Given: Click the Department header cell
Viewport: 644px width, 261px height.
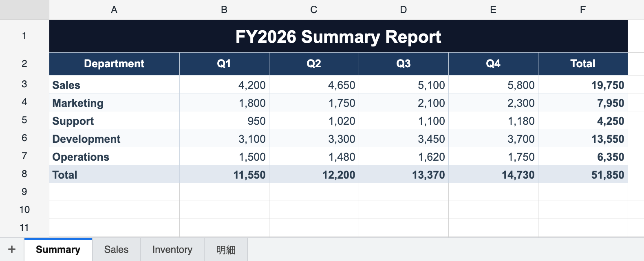Looking at the screenshot, I should click(x=114, y=64).
